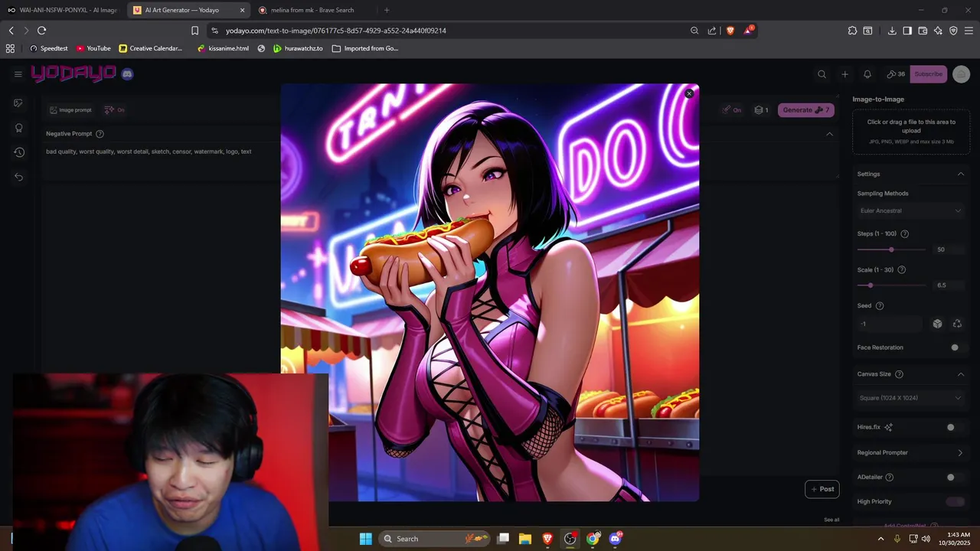Toggle High Priority

pos(955,502)
